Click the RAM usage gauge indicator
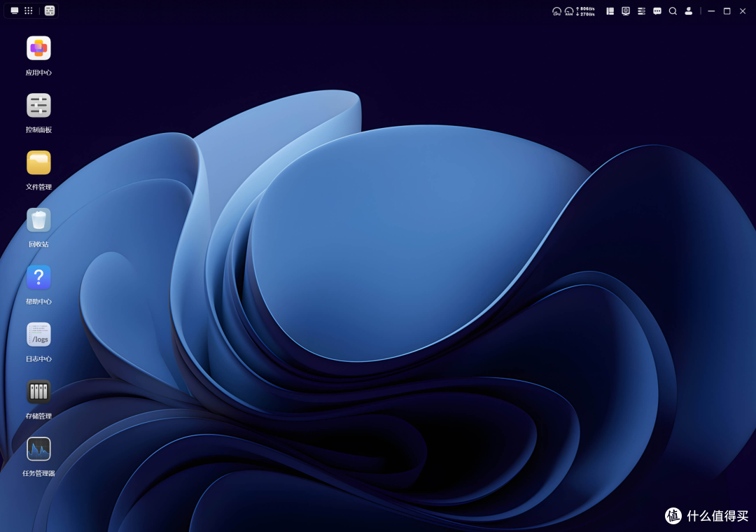Image resolution: width=756 pixels, height=532 pixels. coord(569,11)
